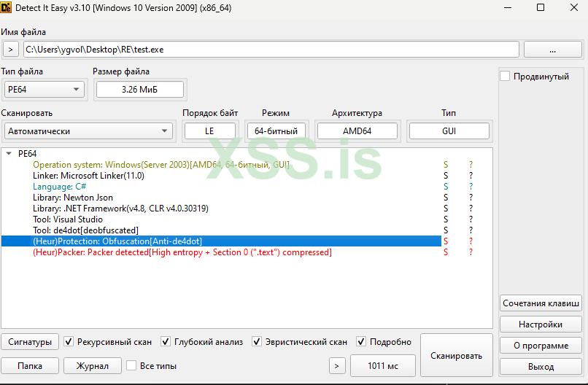Click the AMD64 architecture button
This screenshot has width=588, height=385.
357,131
